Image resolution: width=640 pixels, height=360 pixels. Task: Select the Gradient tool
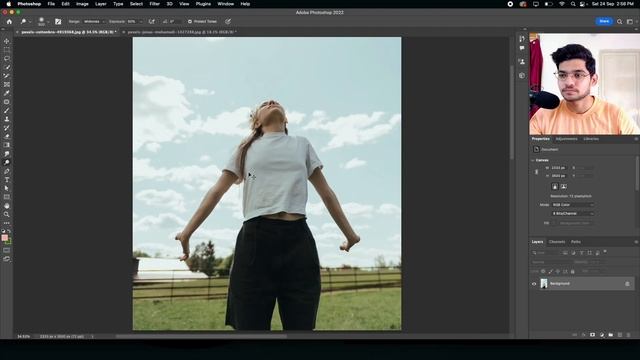(x=7, y=145)
